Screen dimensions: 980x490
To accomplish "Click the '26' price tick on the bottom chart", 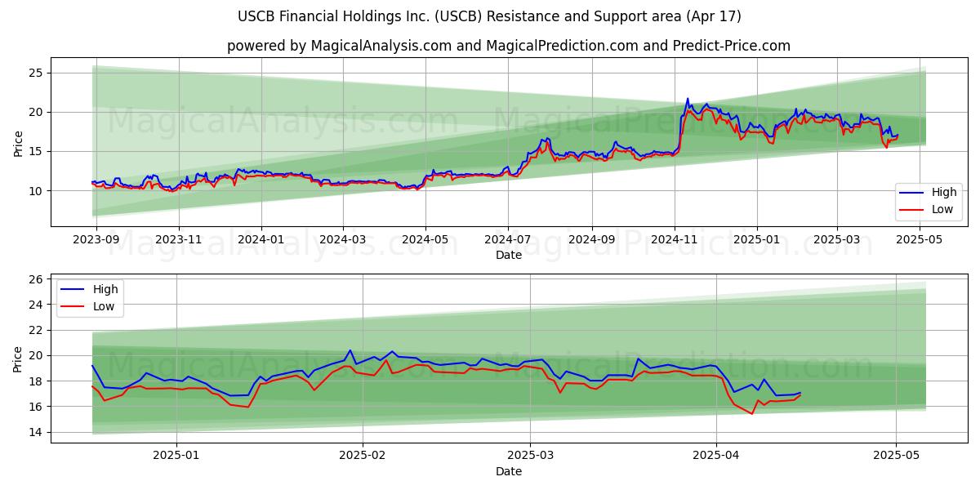I will tap(37, 279).
